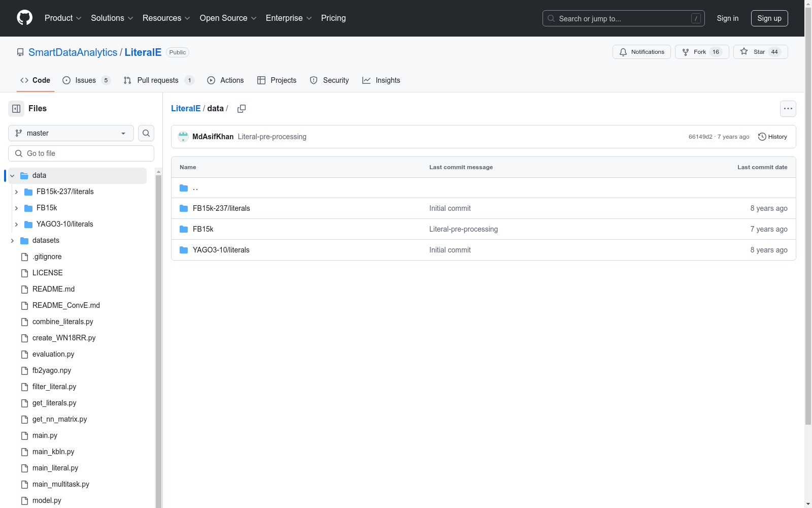Viewport: 812px width, 508px height.
Task: Collapse the data folder in file tree
Action: tap(12, 175)
